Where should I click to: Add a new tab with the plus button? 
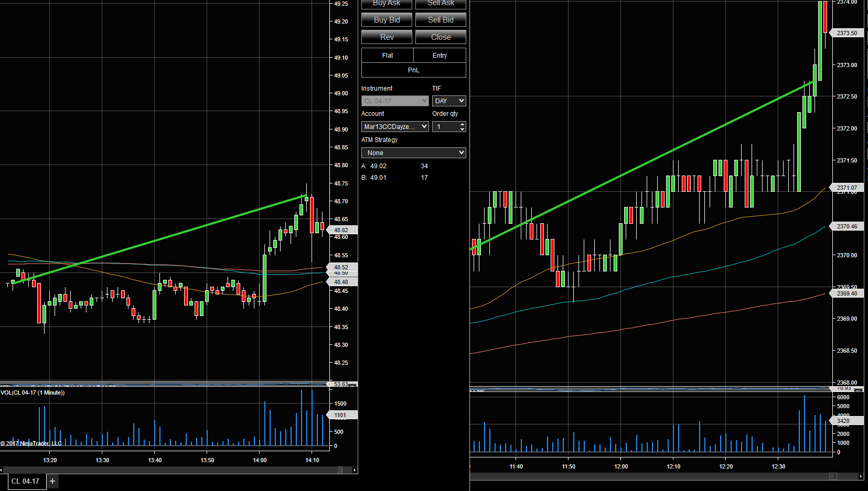click(52, 481)
